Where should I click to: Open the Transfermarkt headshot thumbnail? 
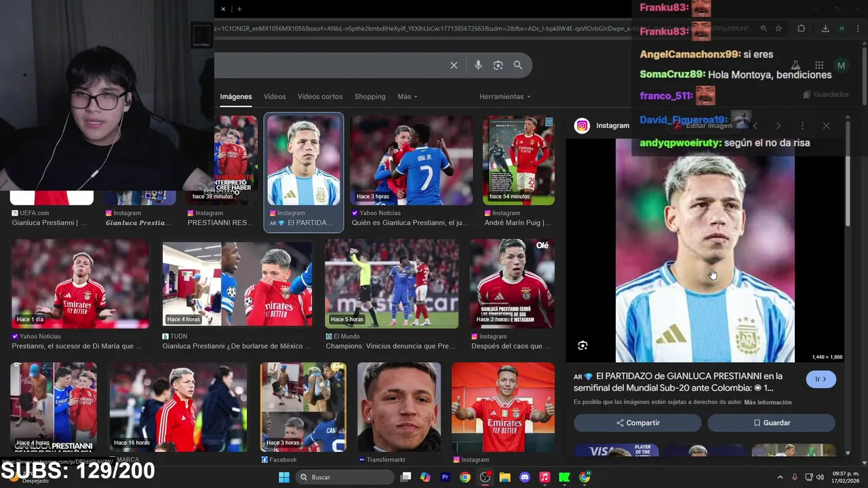(x=399, y=407)
